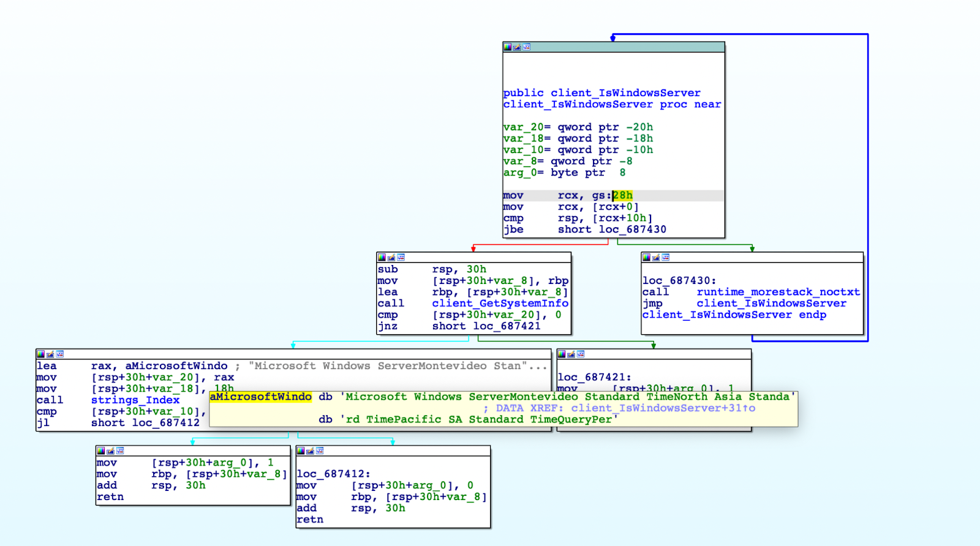The width and height of the screenshot is (980, 546).
Task: Click 'sub rsp, 30h' instruction
Action: [432, 269]
